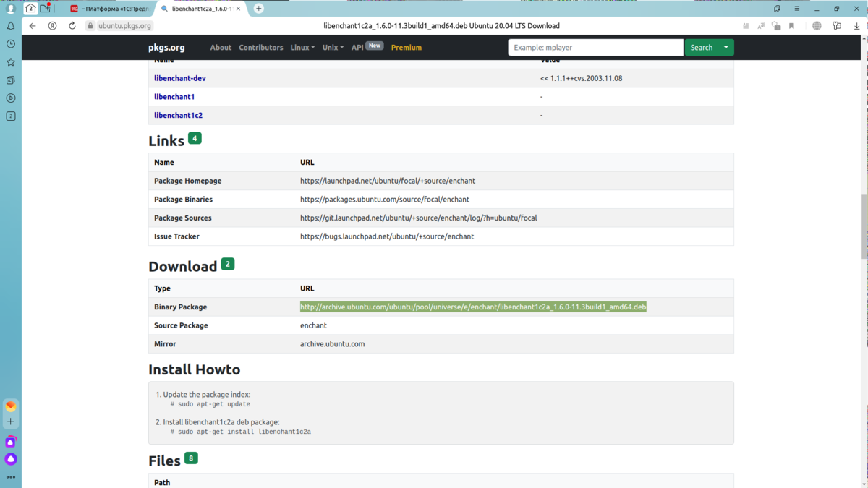The image size is (868, 488).
Task: Open a new tab with plus button
Action: point(259,9)
